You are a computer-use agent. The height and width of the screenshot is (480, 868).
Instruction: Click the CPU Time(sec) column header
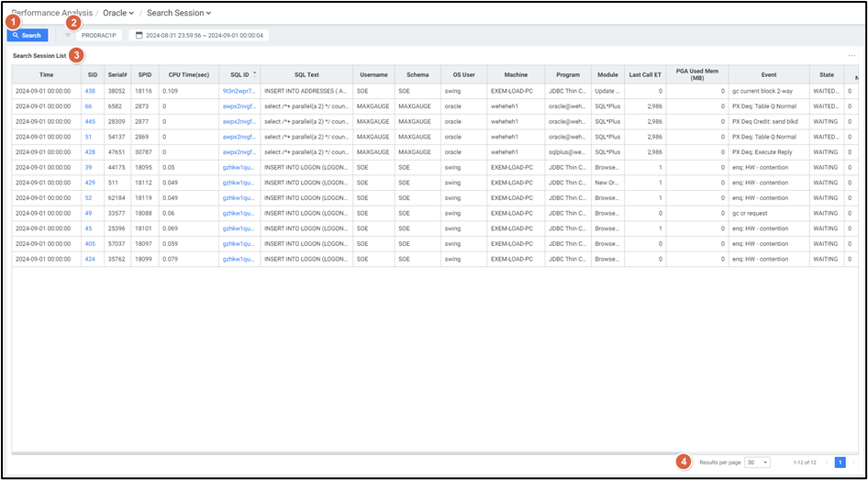point(189,74)
